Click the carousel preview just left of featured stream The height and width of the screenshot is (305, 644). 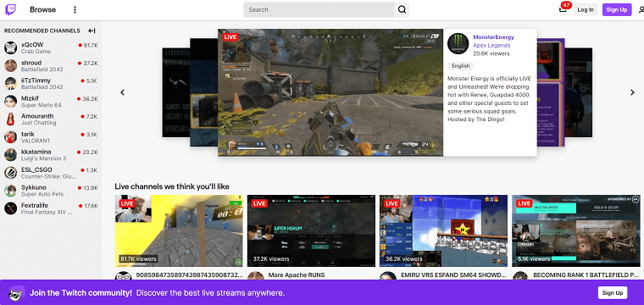coord(203,92)
